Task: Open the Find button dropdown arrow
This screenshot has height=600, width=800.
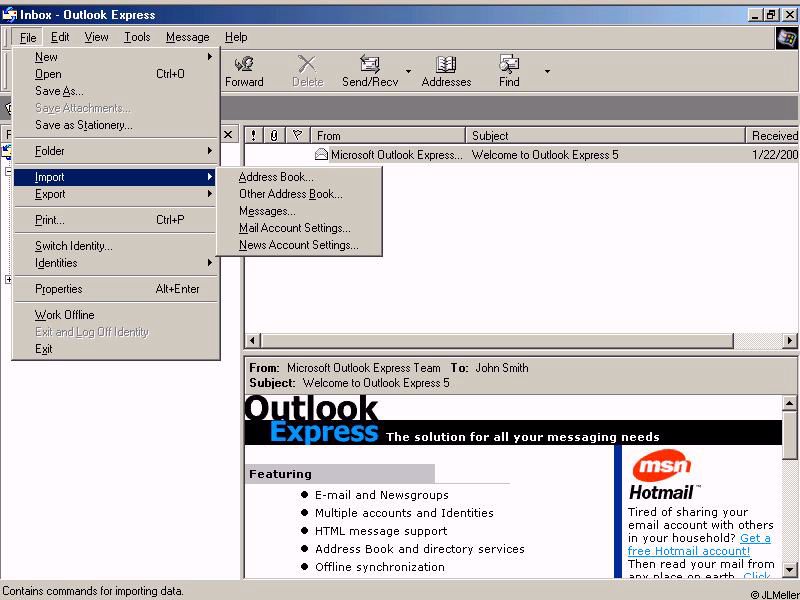Action: click(x=547, y=71)
